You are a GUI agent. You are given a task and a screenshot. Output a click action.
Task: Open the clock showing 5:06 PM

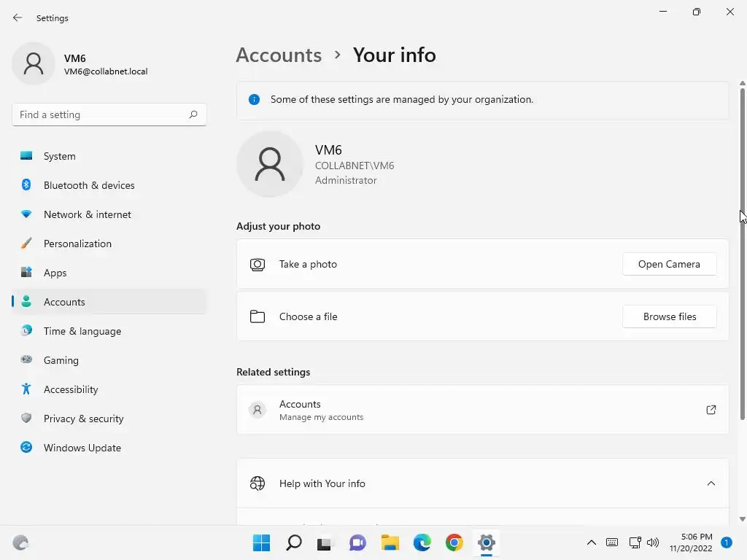coord(691,542)
